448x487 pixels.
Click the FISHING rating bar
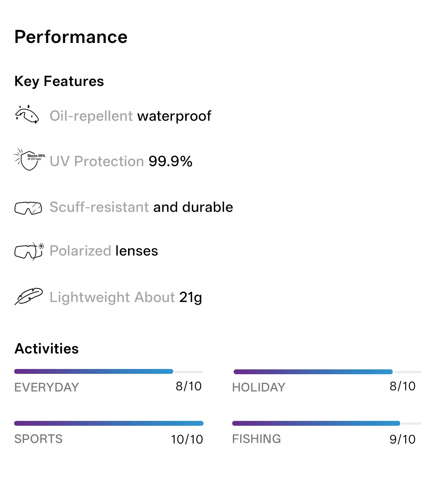pyautogui.click(x=327, y=423)
